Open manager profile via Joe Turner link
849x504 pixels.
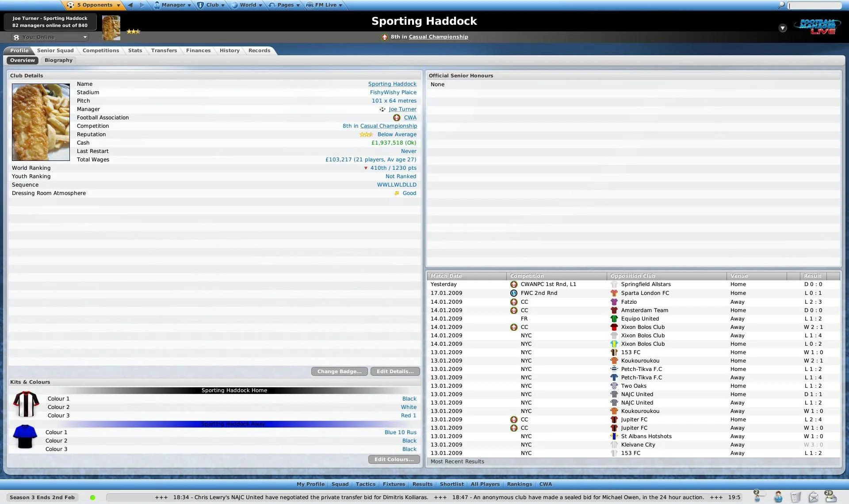[x=402, y=109]
